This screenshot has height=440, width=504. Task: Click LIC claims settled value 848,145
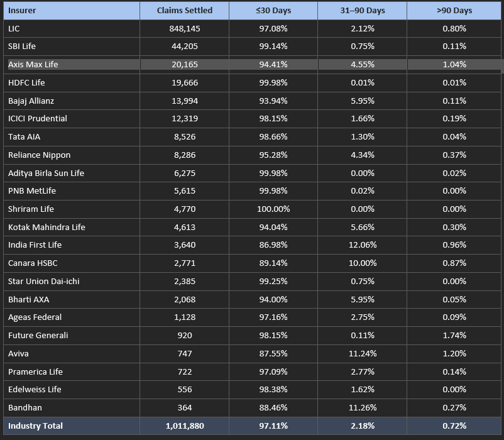185,29
